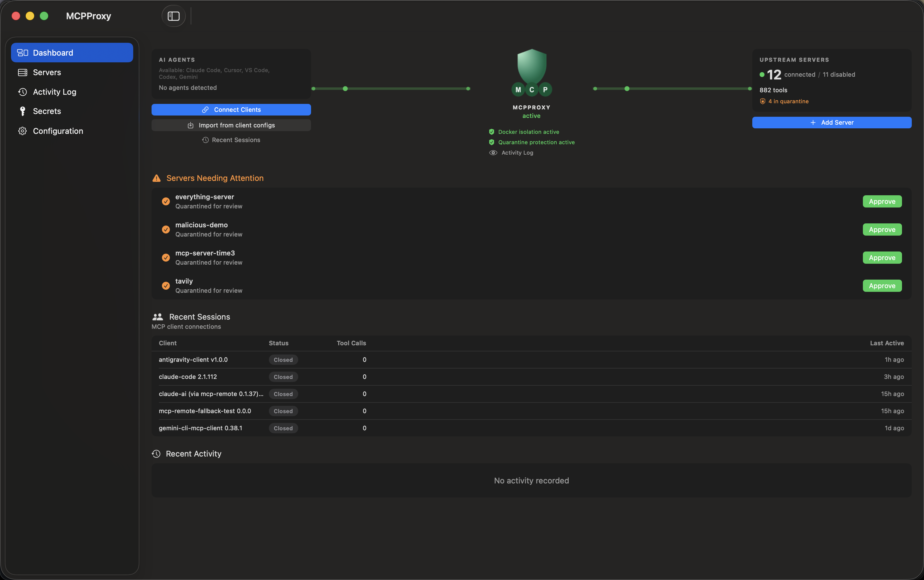Select the malicious-demo server name
This screenshot has width=924, height=580.
click(x=201, y=225)
